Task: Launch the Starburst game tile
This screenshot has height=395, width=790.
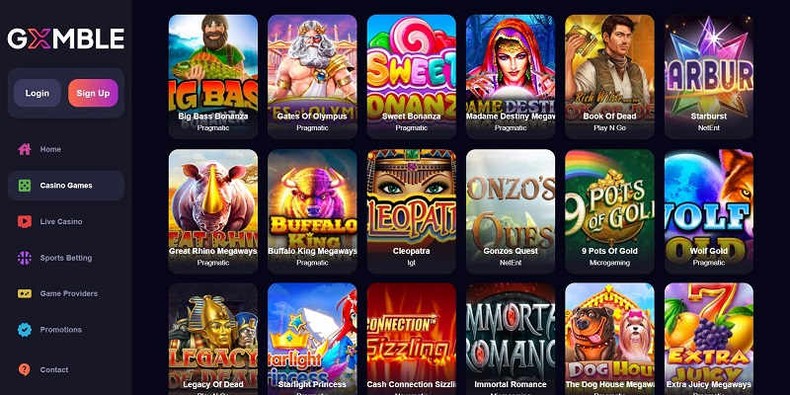Action: point(709,76)
